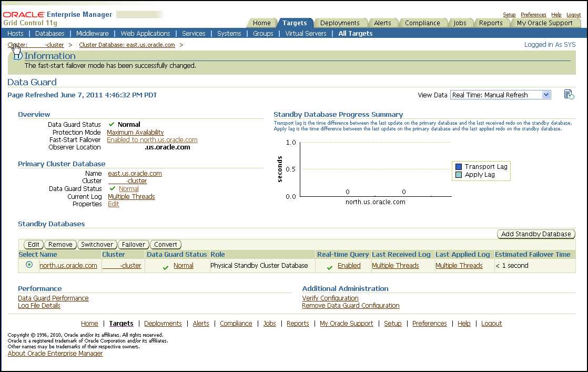
Task: Click the Add Standby Database button
Action: 536,234
